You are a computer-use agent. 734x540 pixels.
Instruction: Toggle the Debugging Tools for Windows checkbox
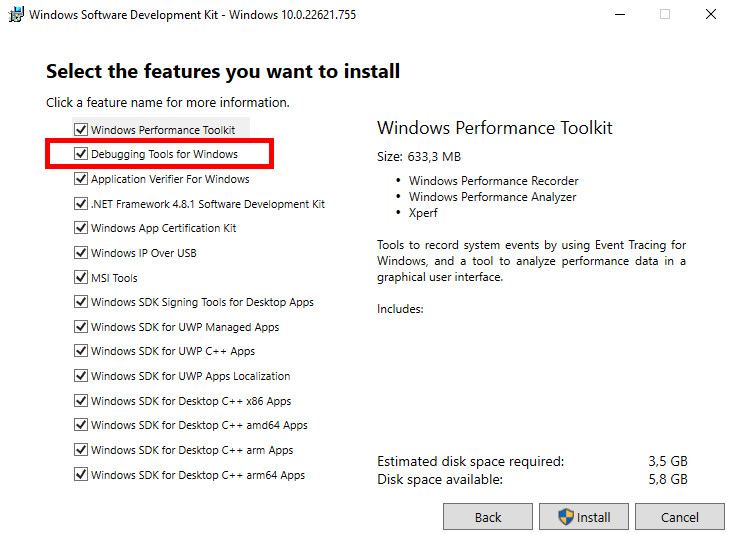(81, 155)
